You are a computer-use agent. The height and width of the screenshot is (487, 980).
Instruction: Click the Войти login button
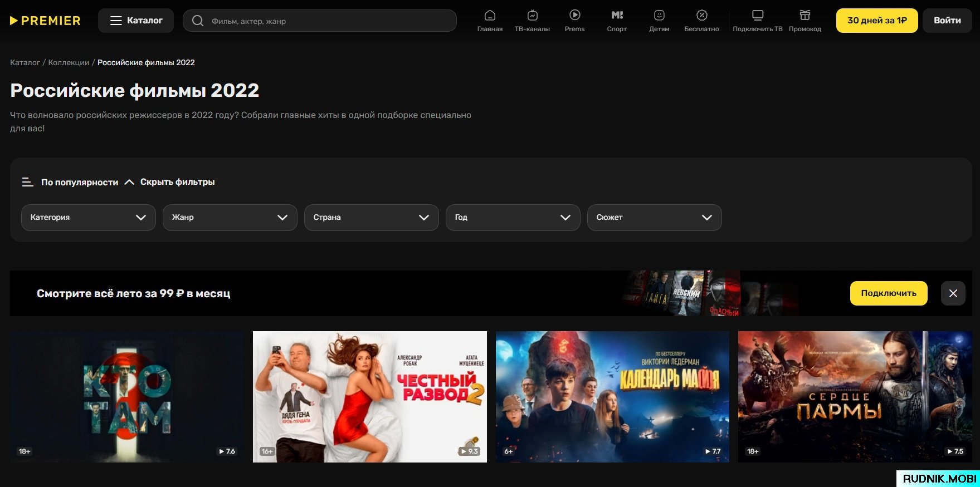[947, 21]
